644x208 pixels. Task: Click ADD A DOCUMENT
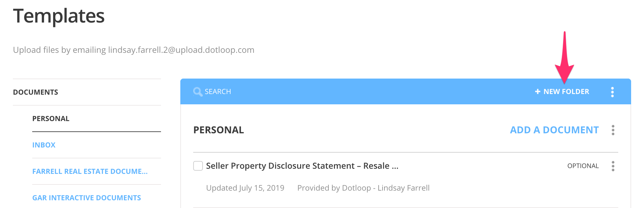point(555,130)
